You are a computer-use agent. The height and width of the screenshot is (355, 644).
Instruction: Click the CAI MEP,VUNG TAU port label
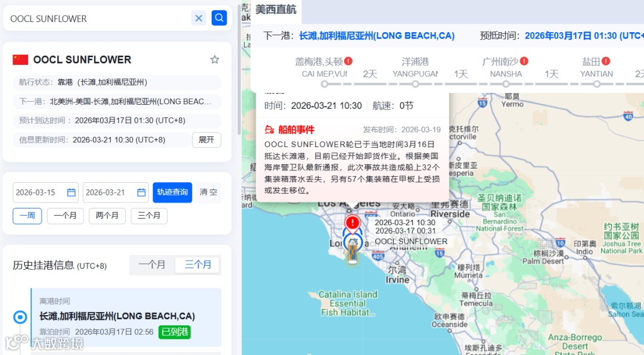pyautogui.click(x=324, y=74)
